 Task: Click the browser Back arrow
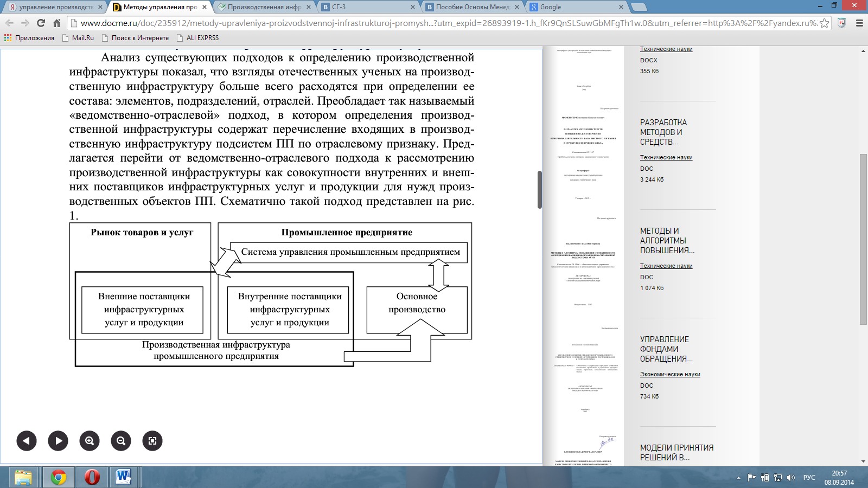(9, 23)
